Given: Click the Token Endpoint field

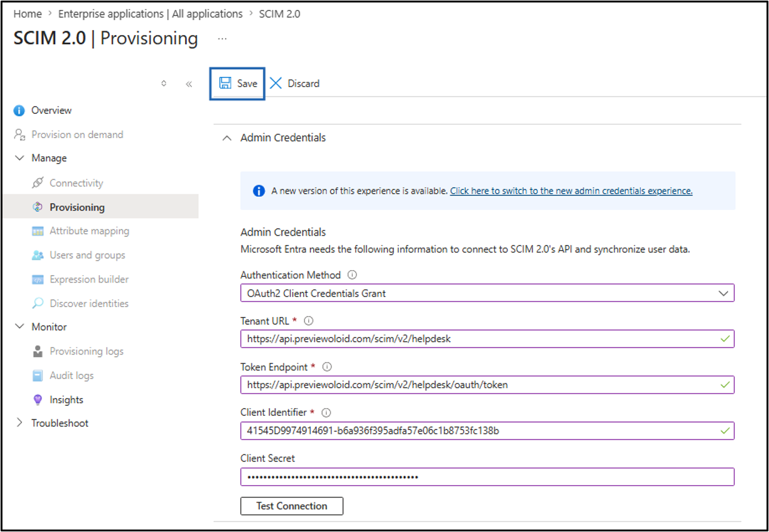Looking at the screenshot, I should click(488, 385).
